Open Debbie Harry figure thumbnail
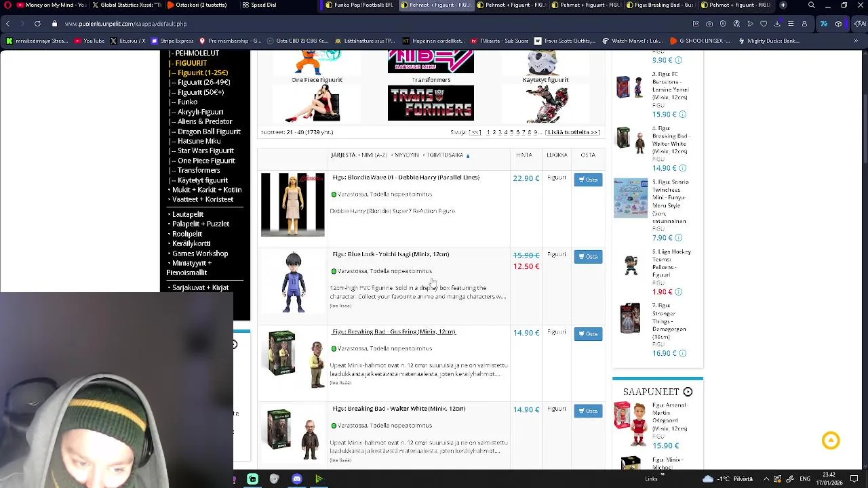868x488 pixels. 293,205
